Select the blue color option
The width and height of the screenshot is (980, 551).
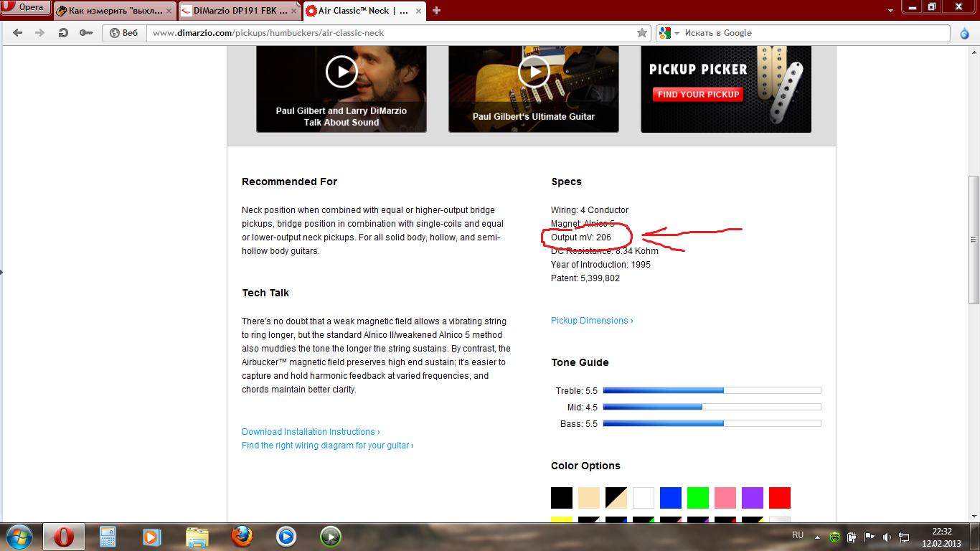[x=671, y=498]
